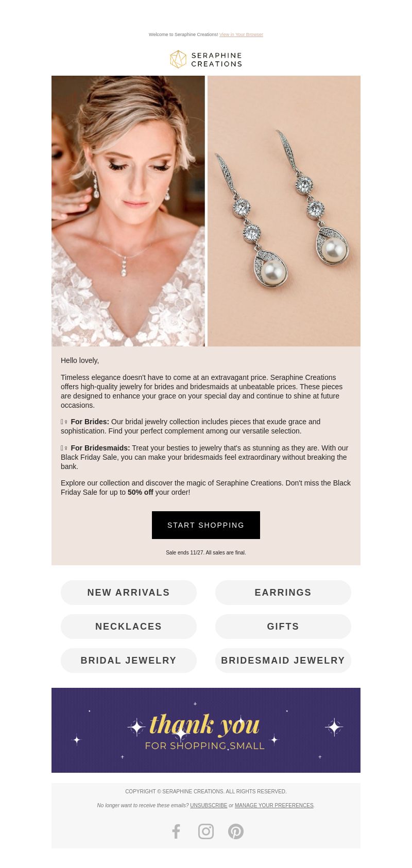Click the Seraphine Creations logo
This screenshot has height=868, width=412.
click(x=206, y=59)
